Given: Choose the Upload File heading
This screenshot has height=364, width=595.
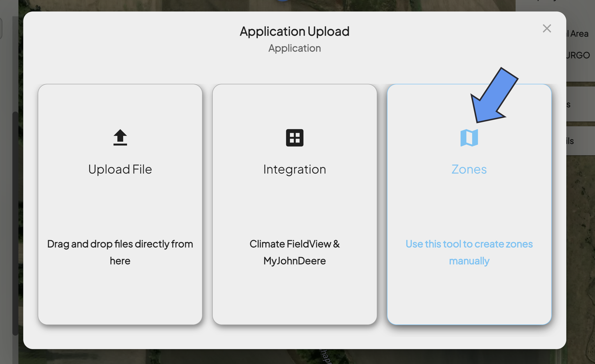Looking at the screenshot, I should [x=120, y=169].
